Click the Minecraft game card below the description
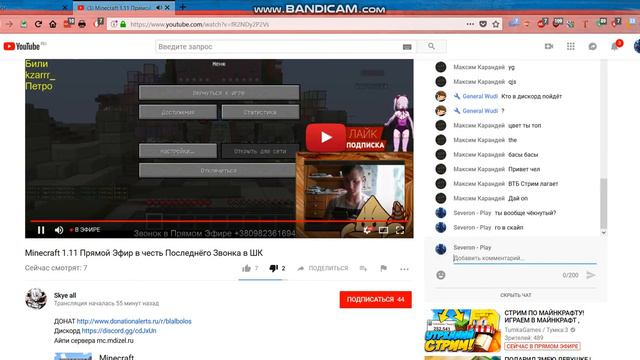The height and width of the screenshot is (360, 640). [x=94, y=356]
